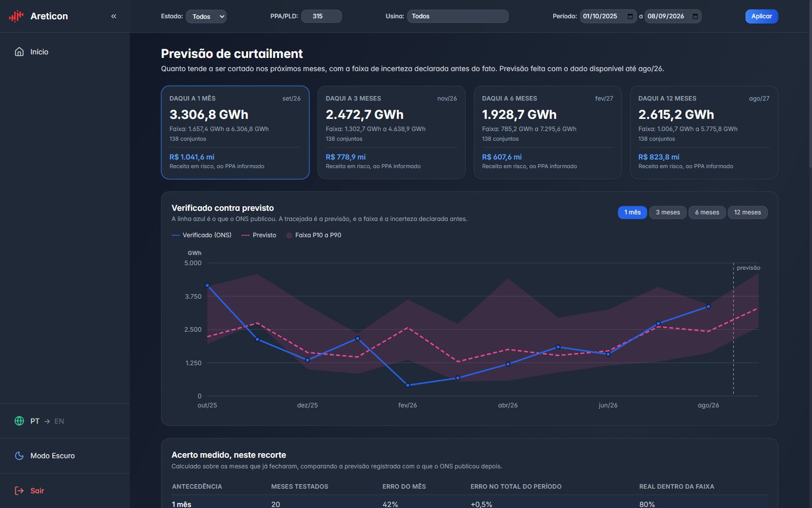Click the Areticon logo icon
The image size is (812, 508).
[16, 16]
